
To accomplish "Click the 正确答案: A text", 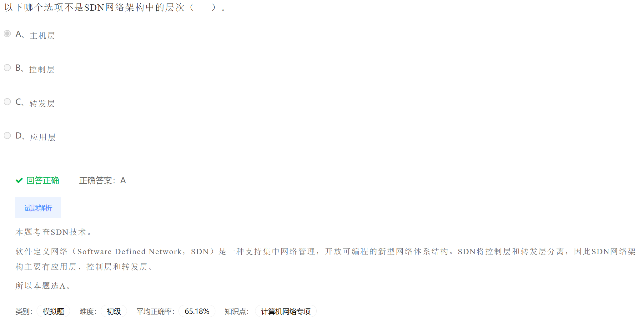I will [103, 180].
